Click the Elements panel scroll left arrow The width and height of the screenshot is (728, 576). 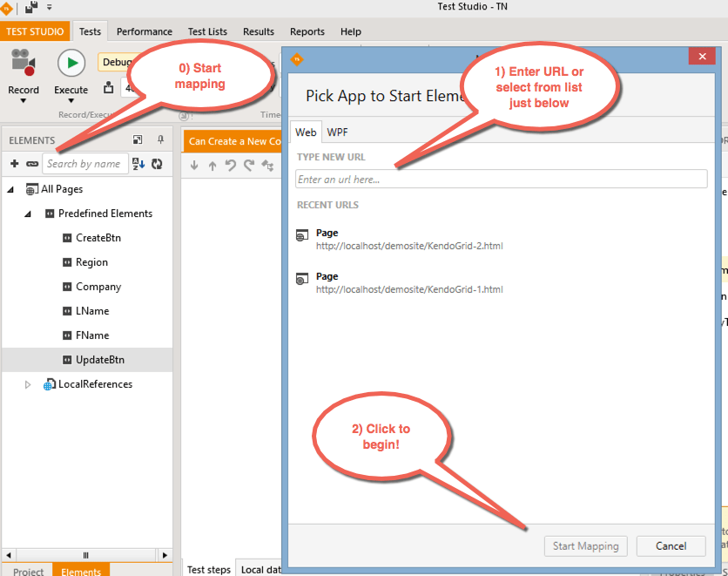pos(9,555)
